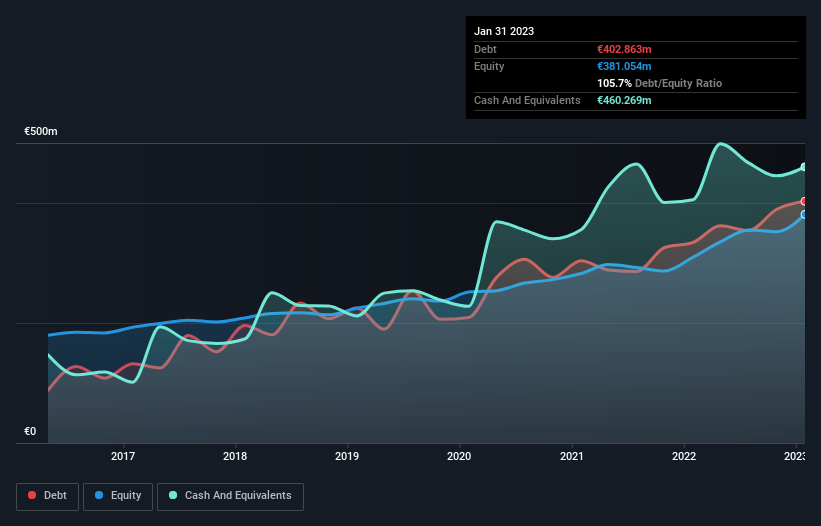Toggle Cash And Equivalents legend button
This screenshot has width=821, height=526.
pos(230,496)
